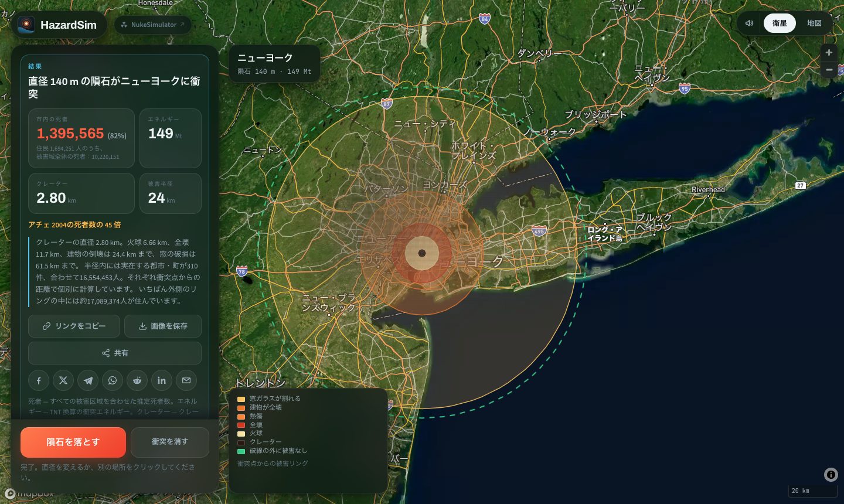Switch map to 衛星 satellite view

tap(780, 23)
